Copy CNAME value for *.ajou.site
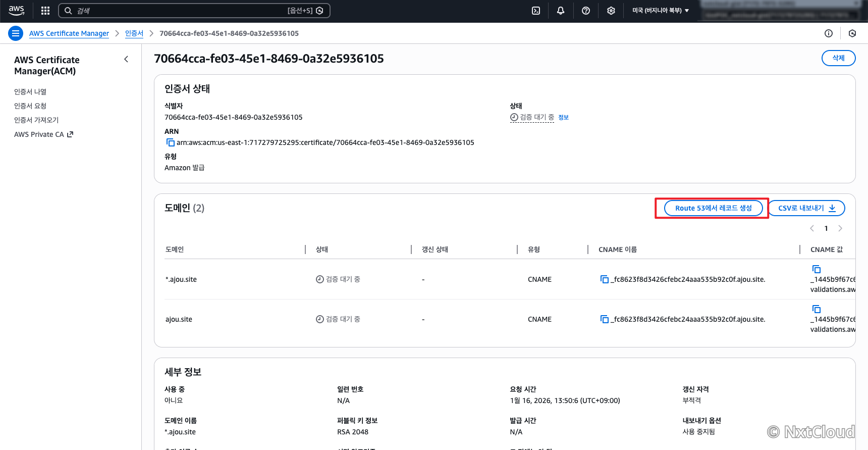Image resolution: width=868 pixels, height=450 pixels. pyautogui.click(x=817, y=269)
